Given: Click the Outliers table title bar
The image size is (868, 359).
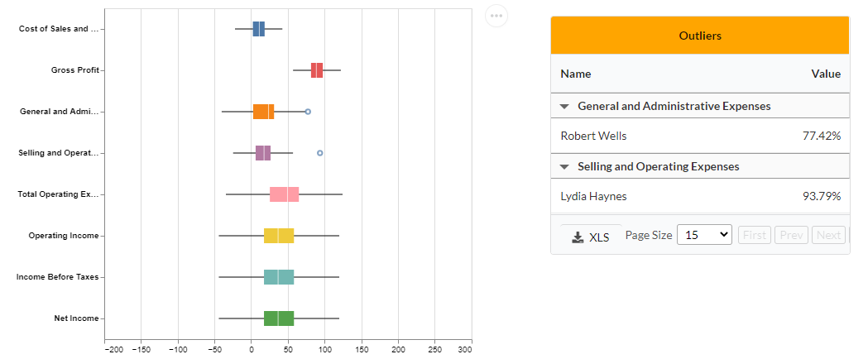Looking at the screenshot, I should (699, 36).
